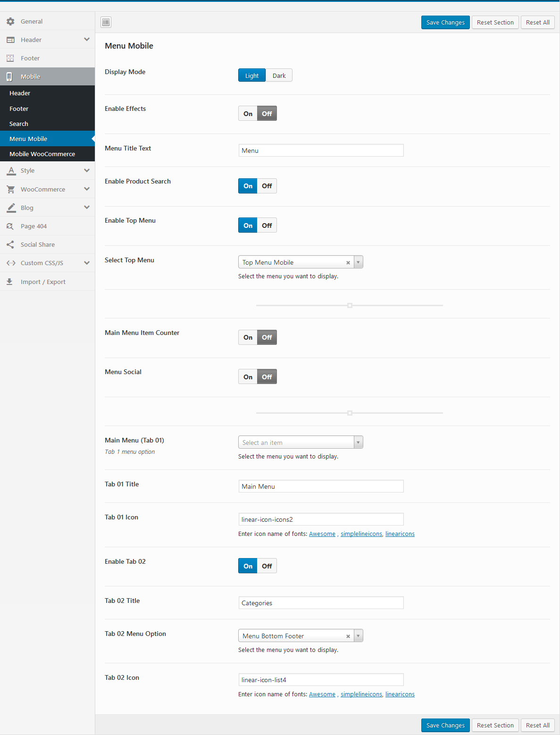The height and width of the screenshot is (735, 560).
Task: Click the bottom Reset Section button
Action: (x=495, y=725)
